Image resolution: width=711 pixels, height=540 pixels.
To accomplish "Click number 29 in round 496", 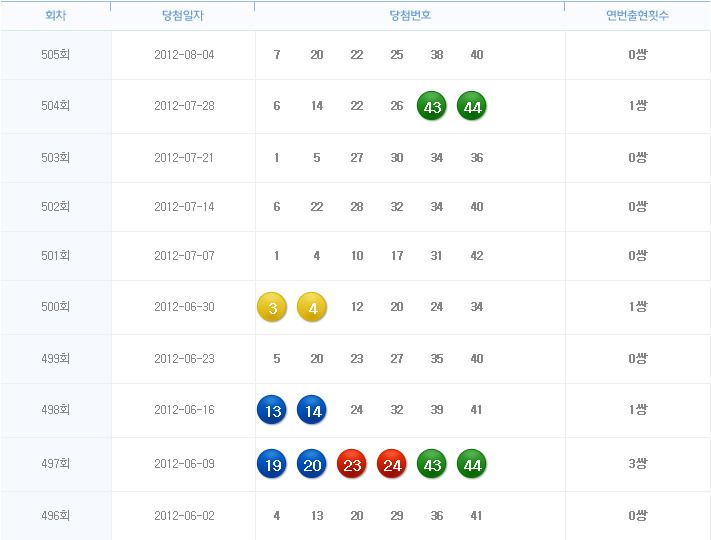I will [x=397, y=516].
